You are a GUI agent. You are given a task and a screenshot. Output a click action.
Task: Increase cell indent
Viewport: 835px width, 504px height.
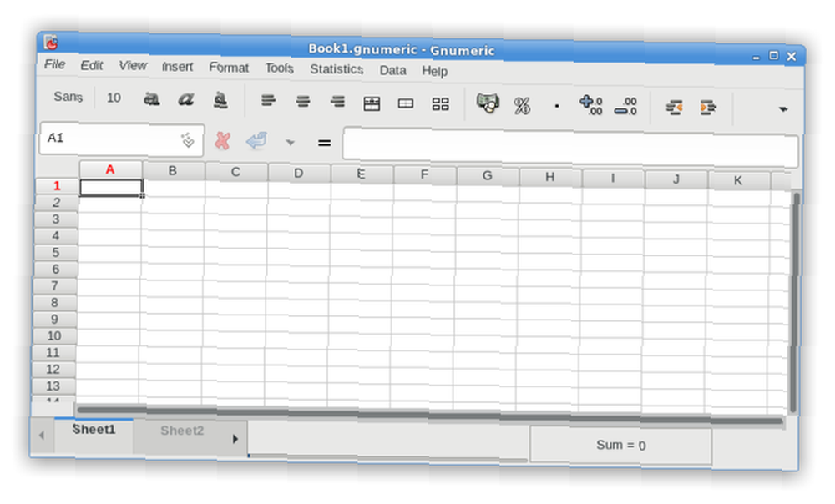coord(708,108)
